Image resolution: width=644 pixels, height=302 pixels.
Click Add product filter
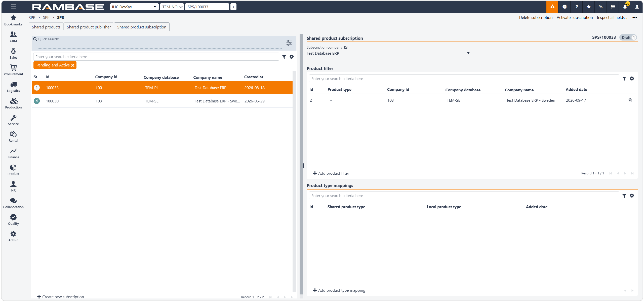pos(331,173)
